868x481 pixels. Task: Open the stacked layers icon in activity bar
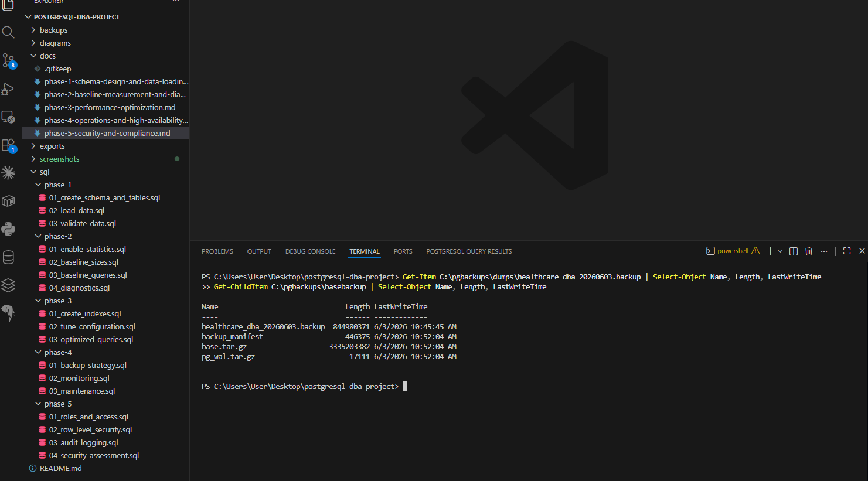(x=8, y=285)
